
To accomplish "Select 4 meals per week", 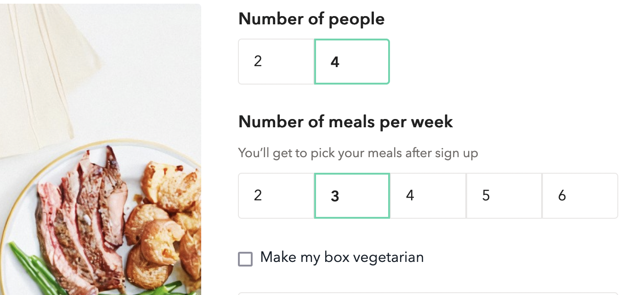I will tap(428, 195).
